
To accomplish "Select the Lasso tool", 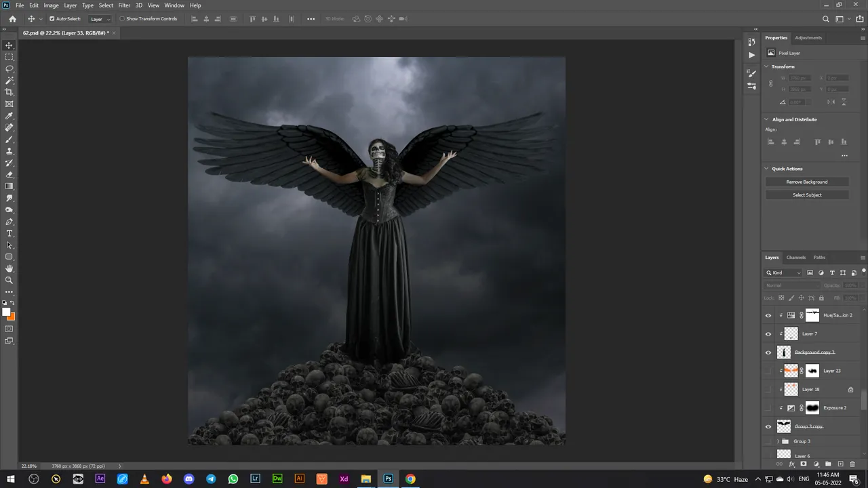I will (x=9, y=68).
